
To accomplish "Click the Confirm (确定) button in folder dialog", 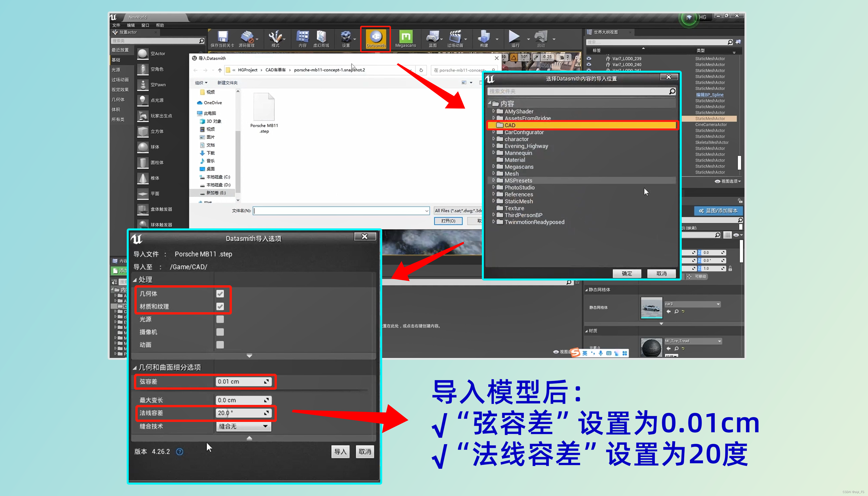I will pos(626,274).
